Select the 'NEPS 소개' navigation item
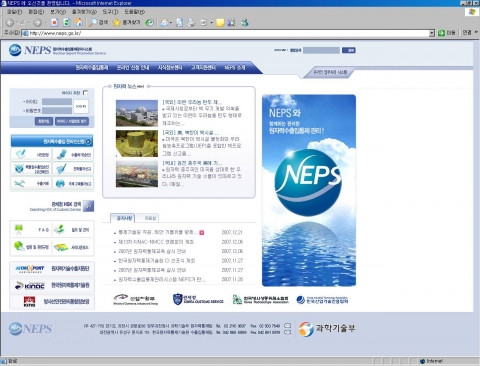This screenshot has width=480, height=366. click(x=235, y=67)
